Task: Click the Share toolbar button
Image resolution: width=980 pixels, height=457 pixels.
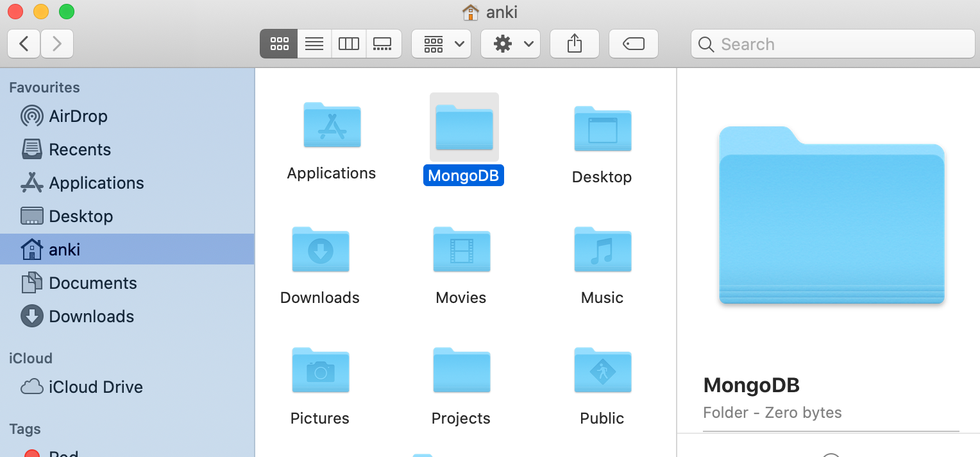Action: [575, 44]
